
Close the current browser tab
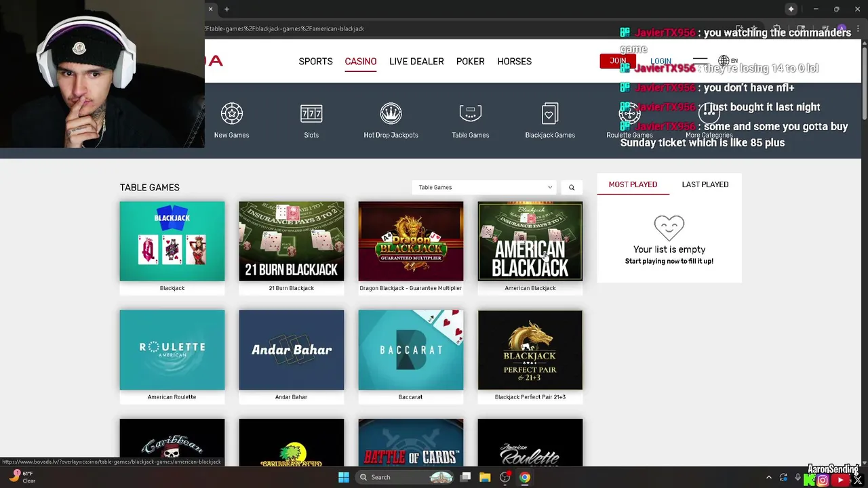pos(210,9)
